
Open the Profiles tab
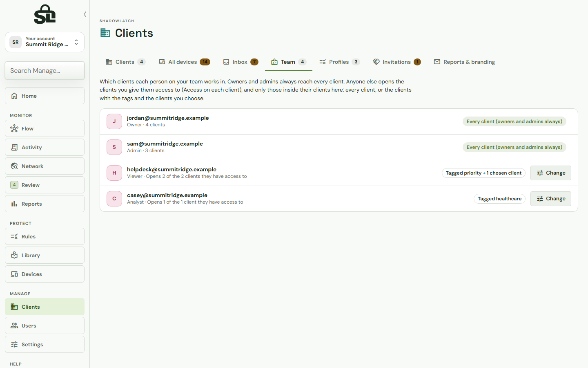tap(339, 62)
